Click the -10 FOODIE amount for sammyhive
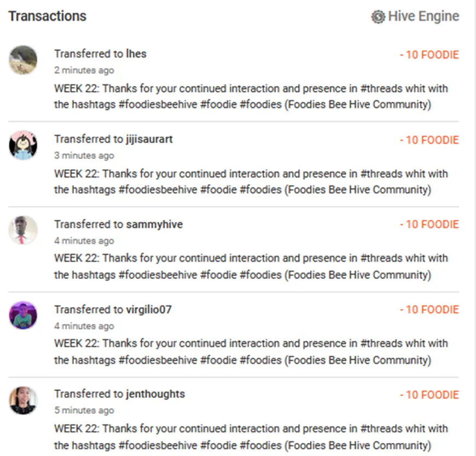 pyautogui.click(x=429, y=225)
